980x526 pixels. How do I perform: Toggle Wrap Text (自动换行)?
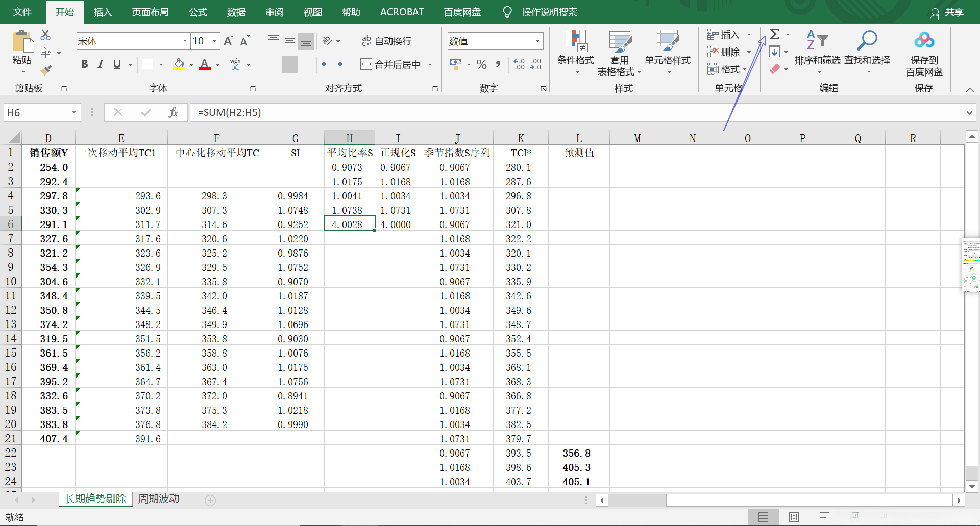(x=386, y=41)
